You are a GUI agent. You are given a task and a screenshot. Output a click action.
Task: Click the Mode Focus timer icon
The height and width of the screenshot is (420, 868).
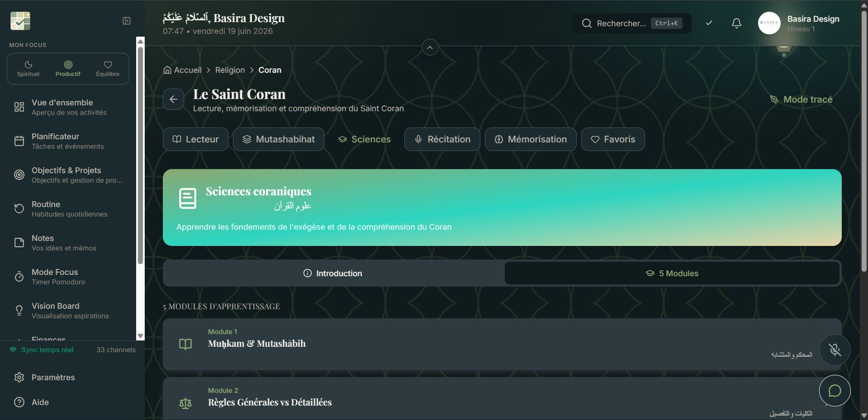click(x=19, y=276)
